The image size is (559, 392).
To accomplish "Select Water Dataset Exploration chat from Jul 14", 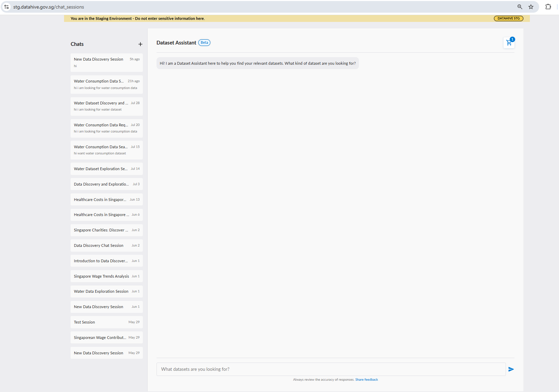I will tap(107, 169).
